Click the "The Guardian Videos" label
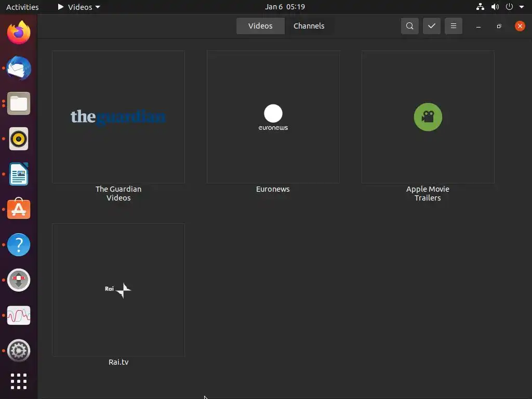Viewport: 532px width, 399px height. [118, 193]
